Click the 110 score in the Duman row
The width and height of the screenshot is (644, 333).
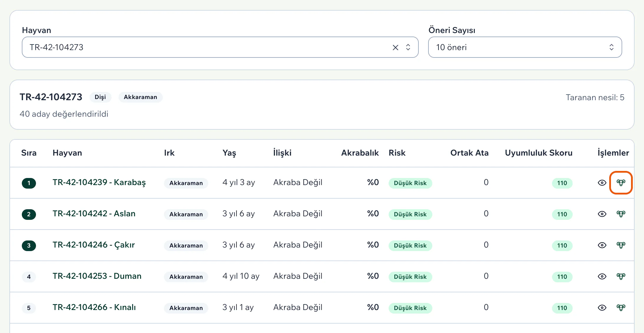(562, 277)
